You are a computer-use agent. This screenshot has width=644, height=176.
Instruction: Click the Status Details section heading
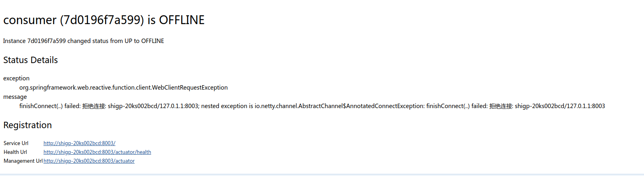31,60
